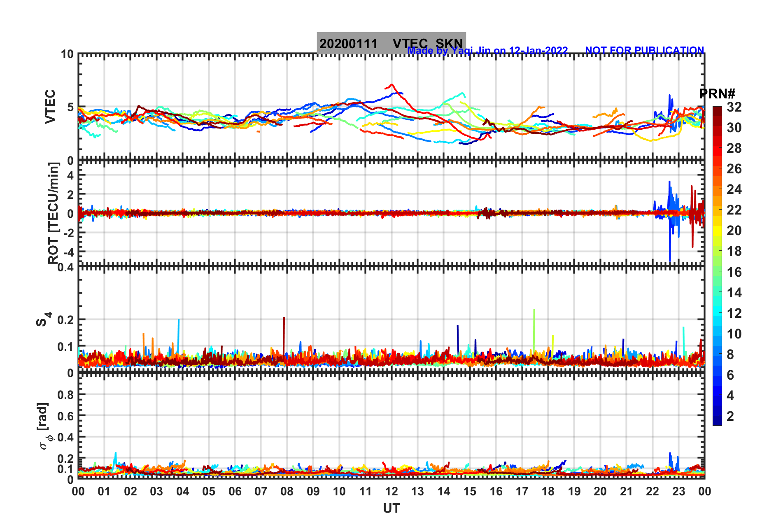Select the "PRN#" colorbar title
783x532 pixels.
point(717,94)
